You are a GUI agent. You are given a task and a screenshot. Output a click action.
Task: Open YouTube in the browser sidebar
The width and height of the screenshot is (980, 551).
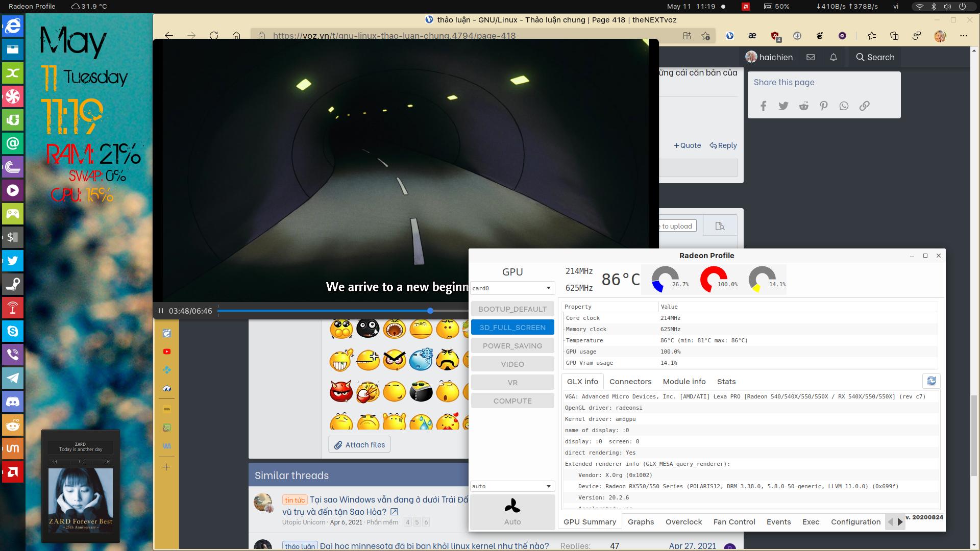167,352
